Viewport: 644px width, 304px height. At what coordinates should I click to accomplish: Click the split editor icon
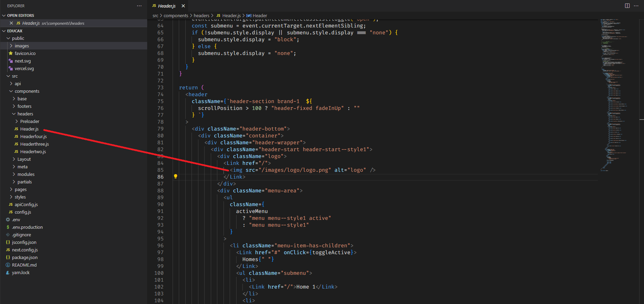pos(627,6)
